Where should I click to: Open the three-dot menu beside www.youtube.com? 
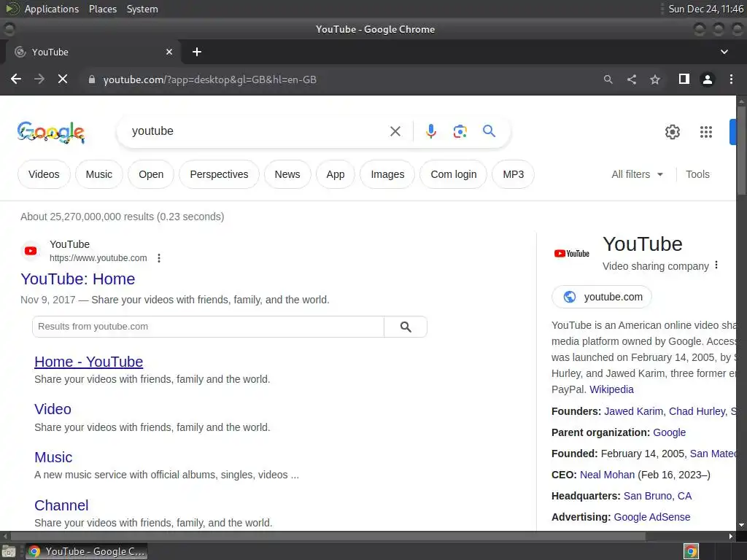tap(159, 258)
